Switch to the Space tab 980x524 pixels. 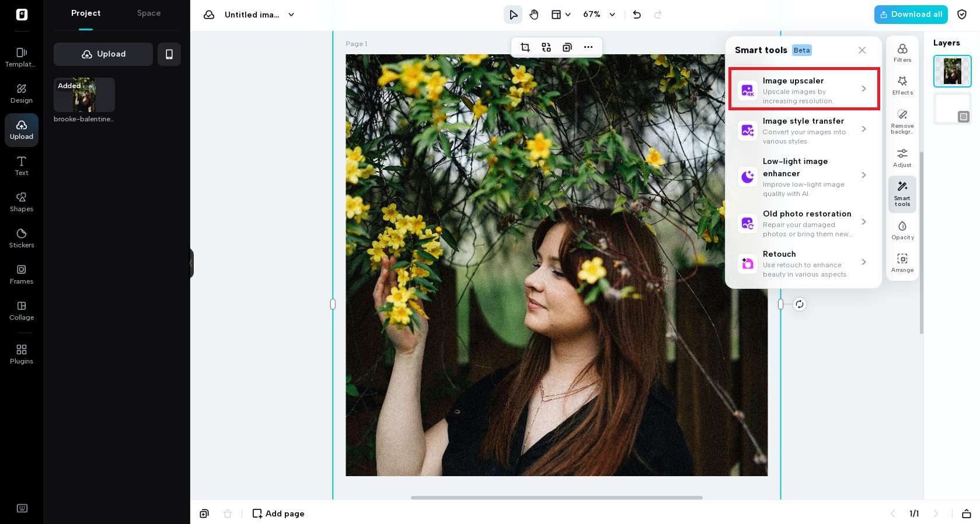[149, 13]
